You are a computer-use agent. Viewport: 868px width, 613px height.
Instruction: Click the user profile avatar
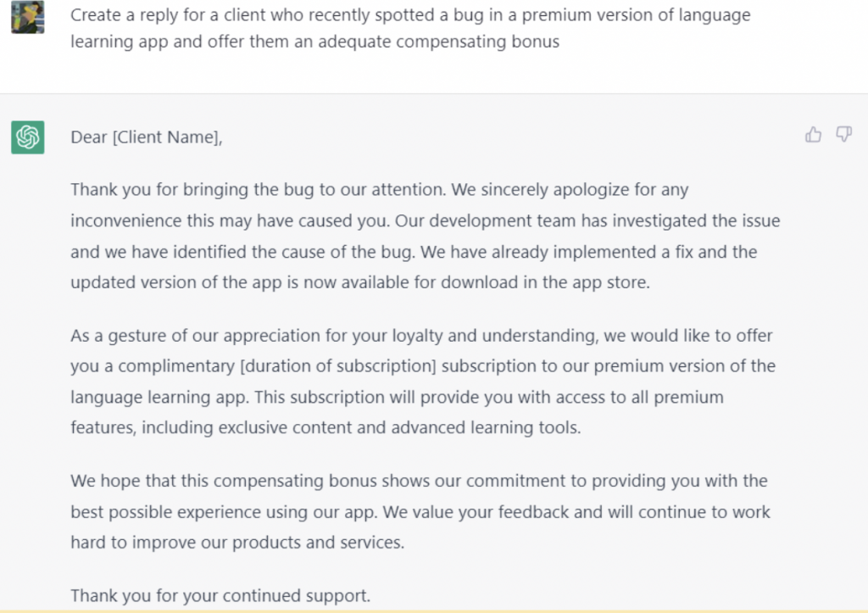tap(28, 17)
